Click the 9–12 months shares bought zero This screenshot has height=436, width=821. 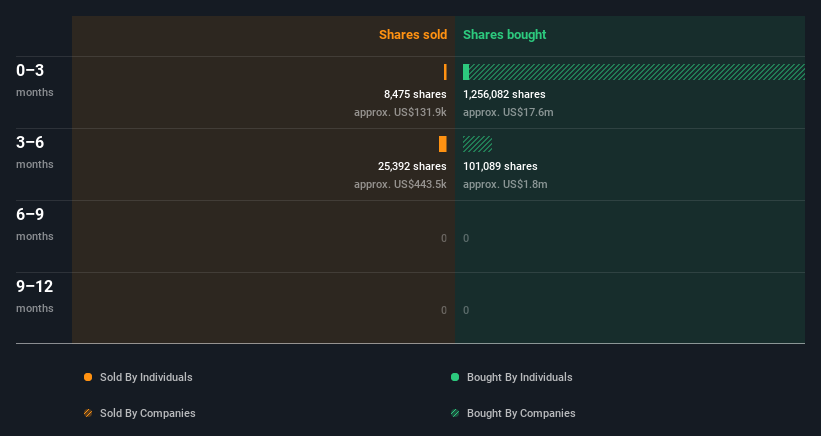(466, 310)
